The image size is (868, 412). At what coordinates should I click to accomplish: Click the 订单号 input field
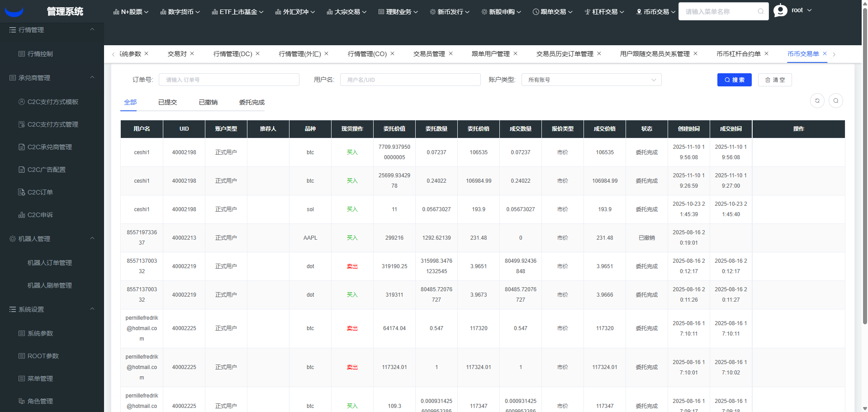(229, 80)
